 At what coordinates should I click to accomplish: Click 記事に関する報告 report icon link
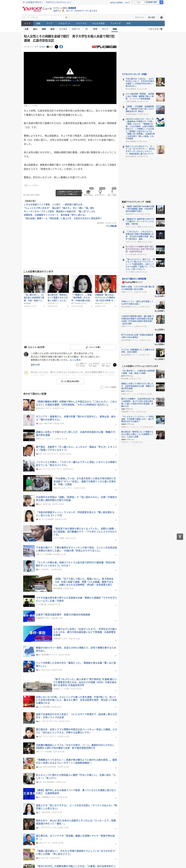tap(32, 195)
